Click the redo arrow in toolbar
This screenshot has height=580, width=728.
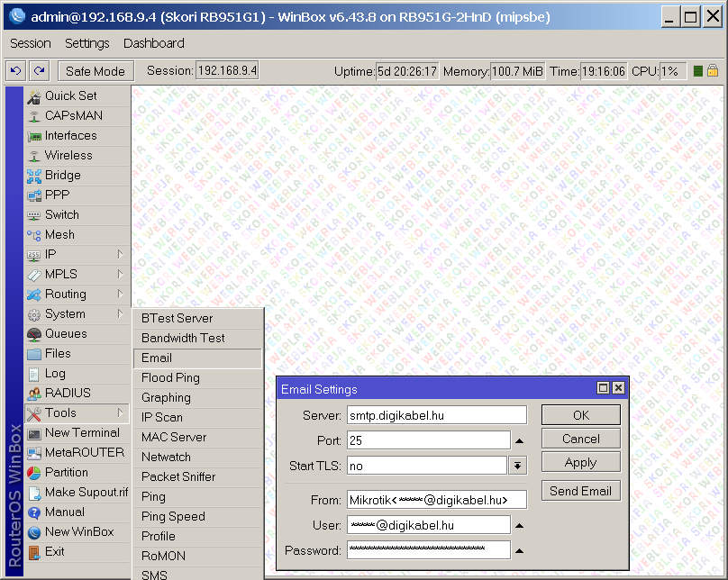[39, 71]
